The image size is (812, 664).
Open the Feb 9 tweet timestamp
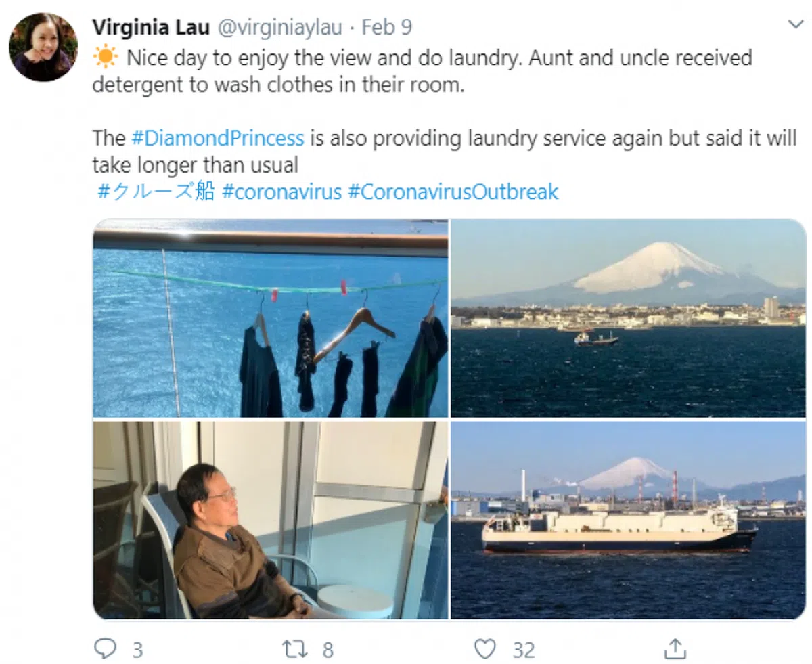point(386,27)
